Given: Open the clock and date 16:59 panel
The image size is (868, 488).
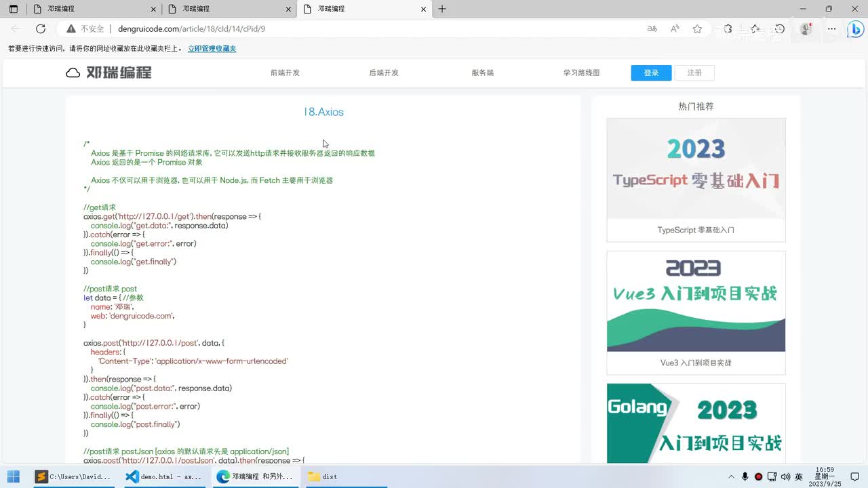Looking at the screenshot, I should tap(825, 476).
